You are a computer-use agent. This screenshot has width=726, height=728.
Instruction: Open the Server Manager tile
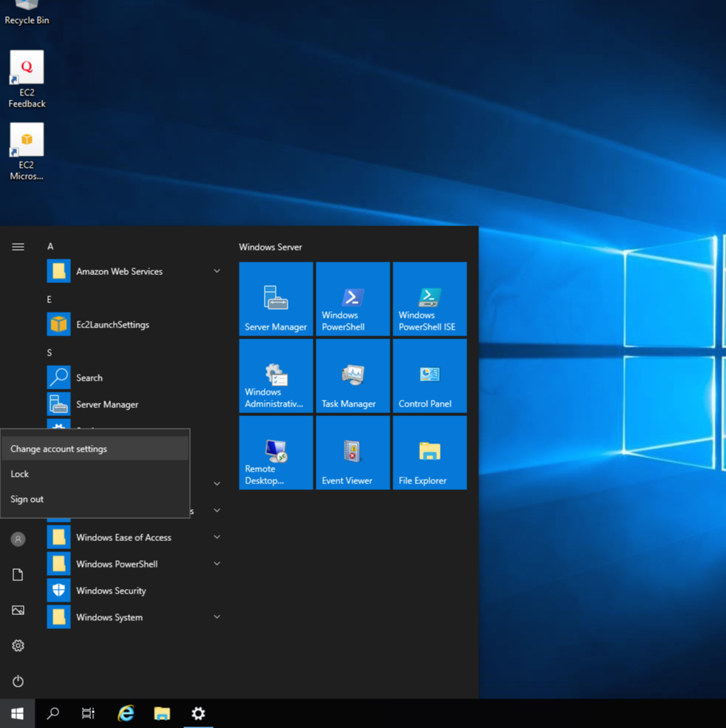tap(276, 299)
